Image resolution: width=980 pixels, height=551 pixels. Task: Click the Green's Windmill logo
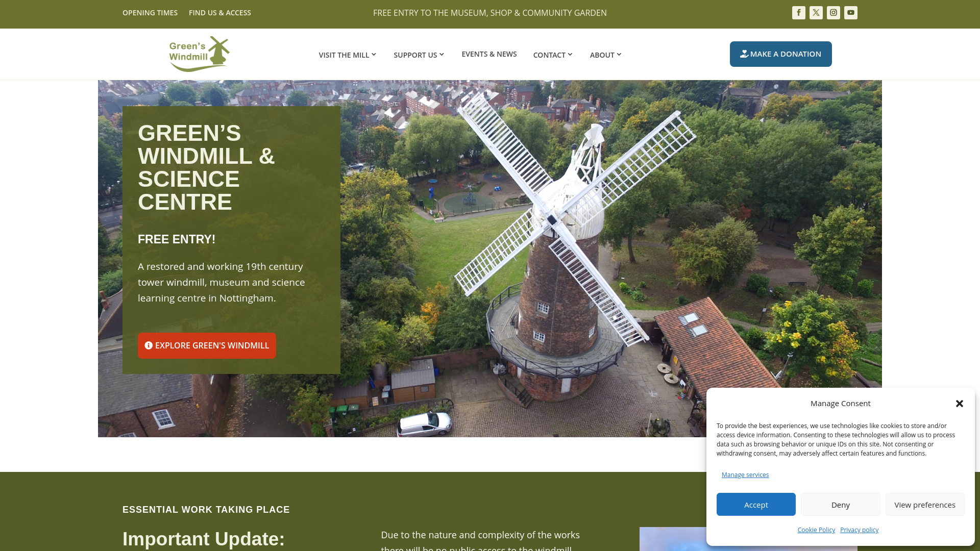[x=200, y=54]
